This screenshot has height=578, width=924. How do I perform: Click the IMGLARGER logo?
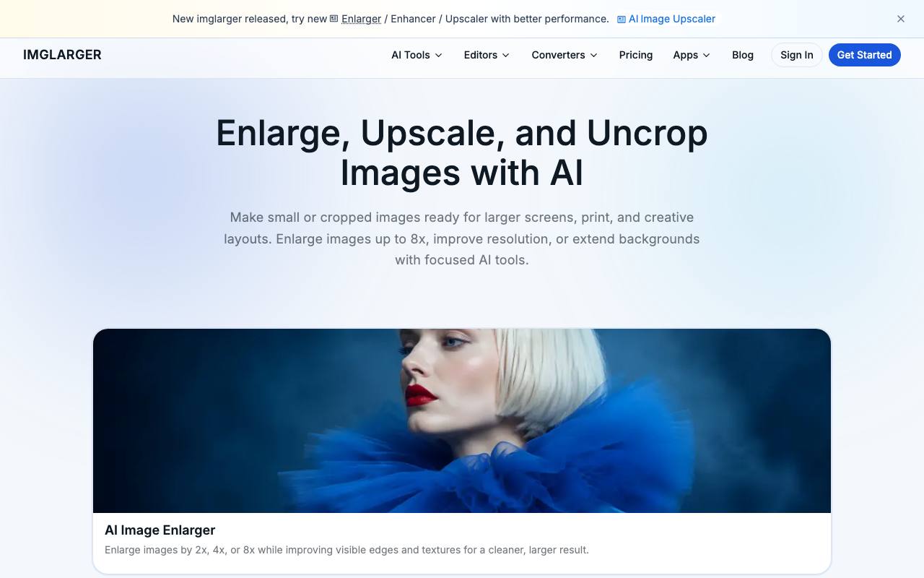[x=62, y=55]
